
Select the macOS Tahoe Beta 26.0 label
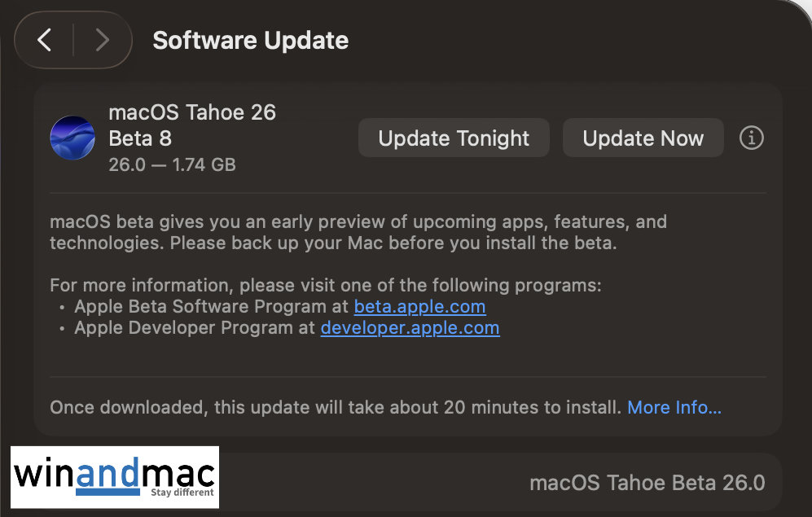pyautogui.click(x=647, y=483)
